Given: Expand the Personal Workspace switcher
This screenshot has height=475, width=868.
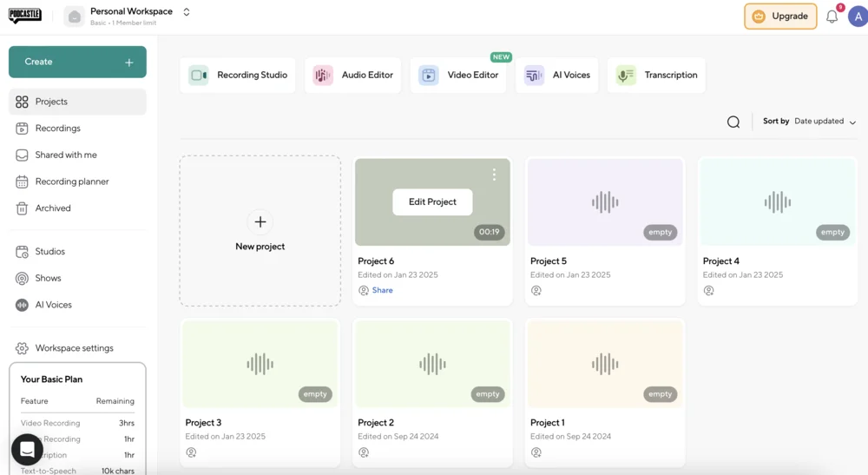Looking at the screenshot, I should coord(186,12).
